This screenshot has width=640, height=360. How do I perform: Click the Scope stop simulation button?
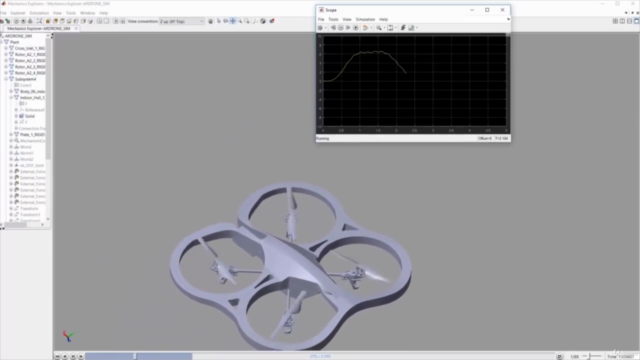356,28
